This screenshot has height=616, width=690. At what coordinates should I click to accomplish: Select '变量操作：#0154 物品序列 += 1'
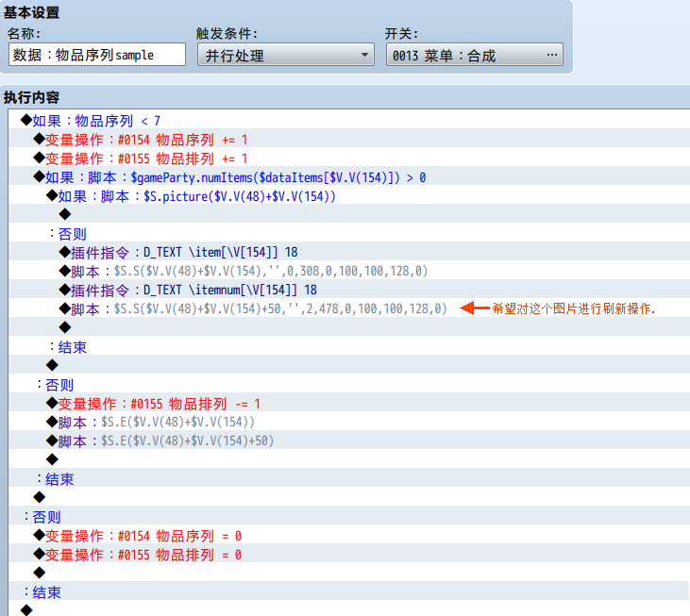(x=141, y=140)
